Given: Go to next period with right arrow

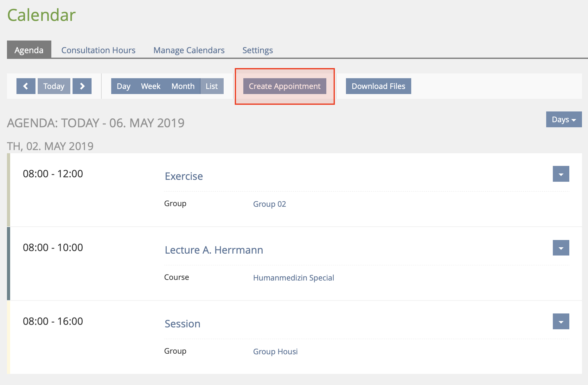Looking at the screenshot, I should (x=82, y=86).
